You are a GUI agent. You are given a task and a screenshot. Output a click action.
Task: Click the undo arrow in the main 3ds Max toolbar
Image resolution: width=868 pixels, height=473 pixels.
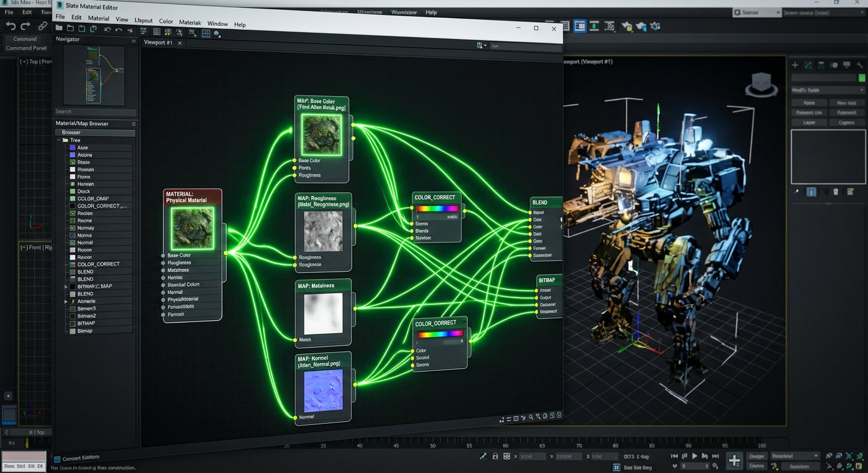tap(10, 26)
